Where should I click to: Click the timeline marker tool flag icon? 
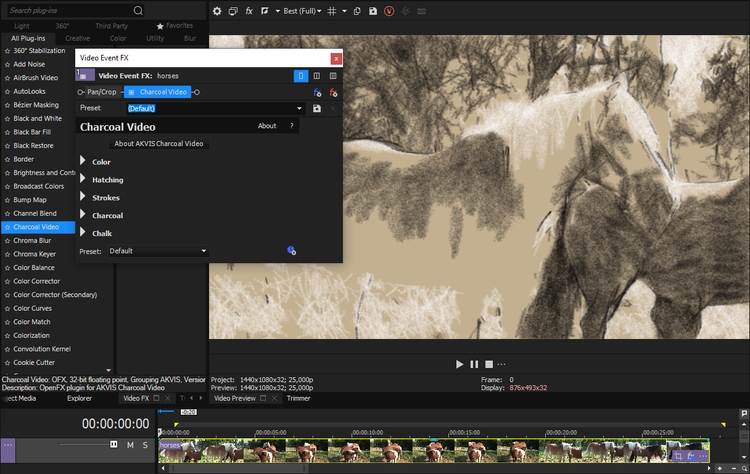[x=744, y=413]
